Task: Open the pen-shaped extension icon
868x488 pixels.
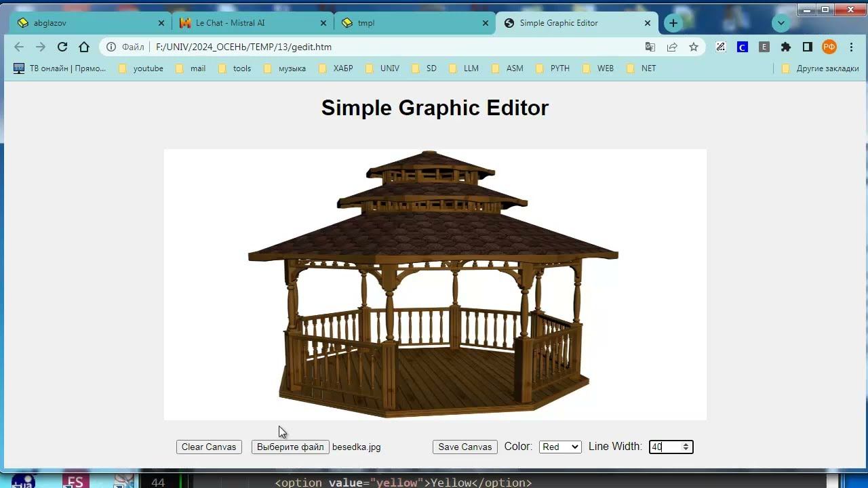Action: (721, 47)
